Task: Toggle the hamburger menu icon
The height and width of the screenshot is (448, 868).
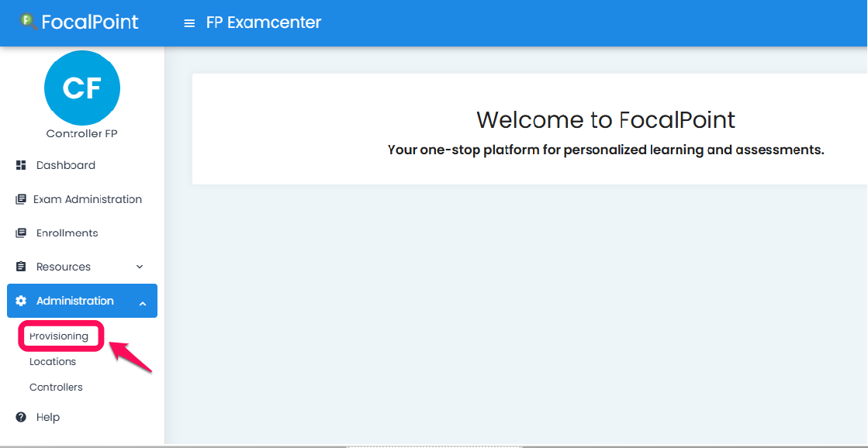Action: coord(189,23)
